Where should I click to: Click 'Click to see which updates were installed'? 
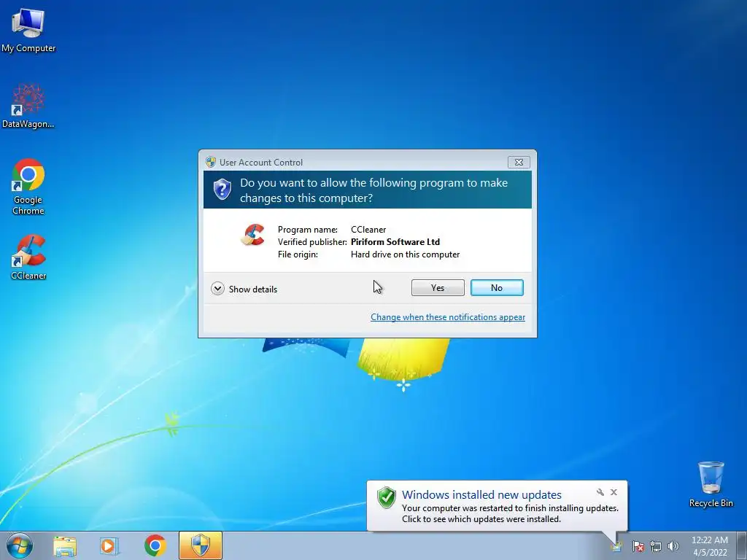tap(481, 519)
